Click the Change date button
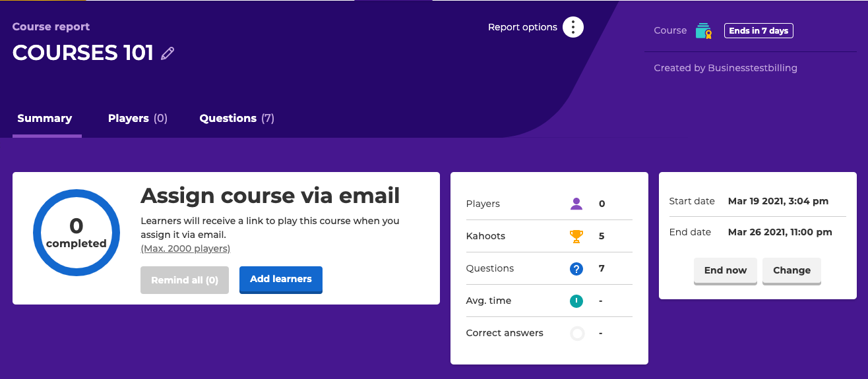 791,271
